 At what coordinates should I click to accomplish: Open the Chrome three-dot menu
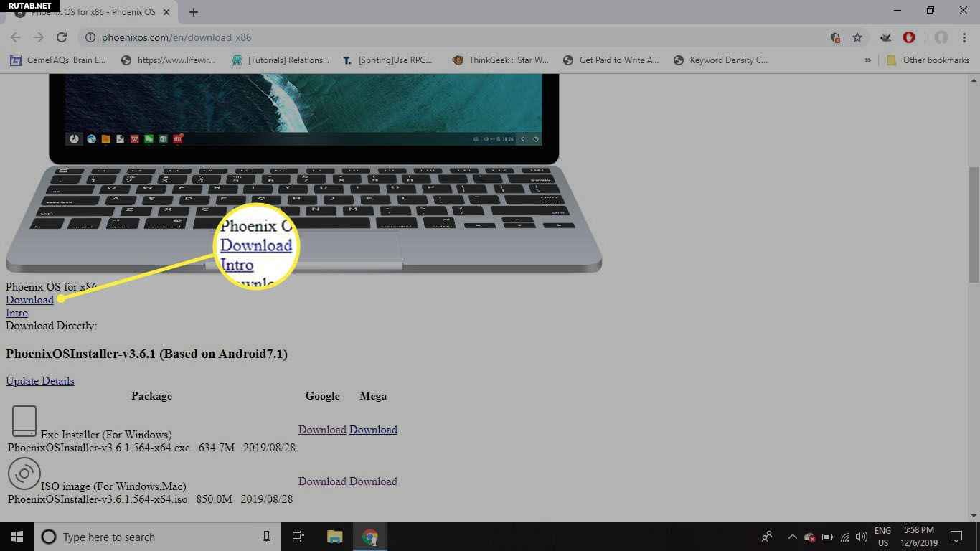tap(964, 37)
